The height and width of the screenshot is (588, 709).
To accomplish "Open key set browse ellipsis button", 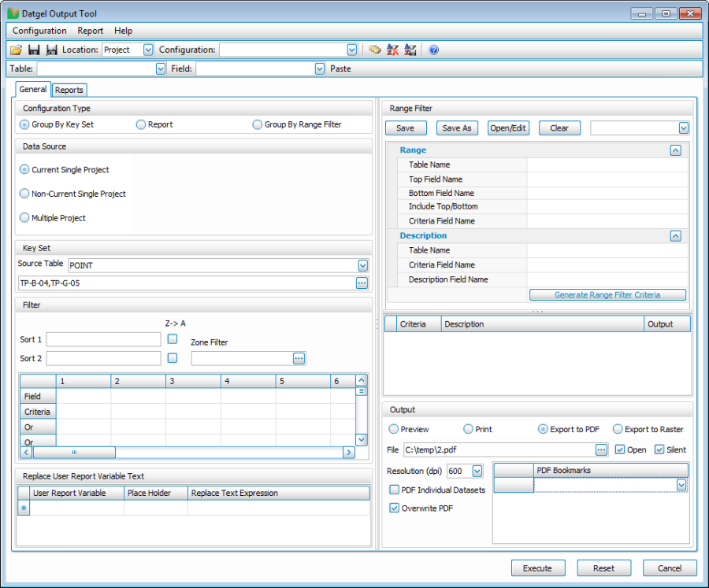I will point(362,283).
